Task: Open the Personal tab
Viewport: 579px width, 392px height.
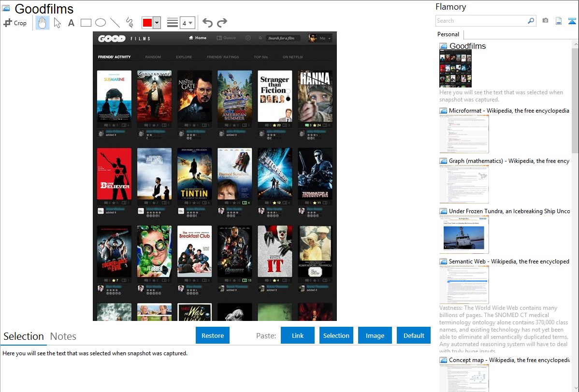Action: (448, 34)
